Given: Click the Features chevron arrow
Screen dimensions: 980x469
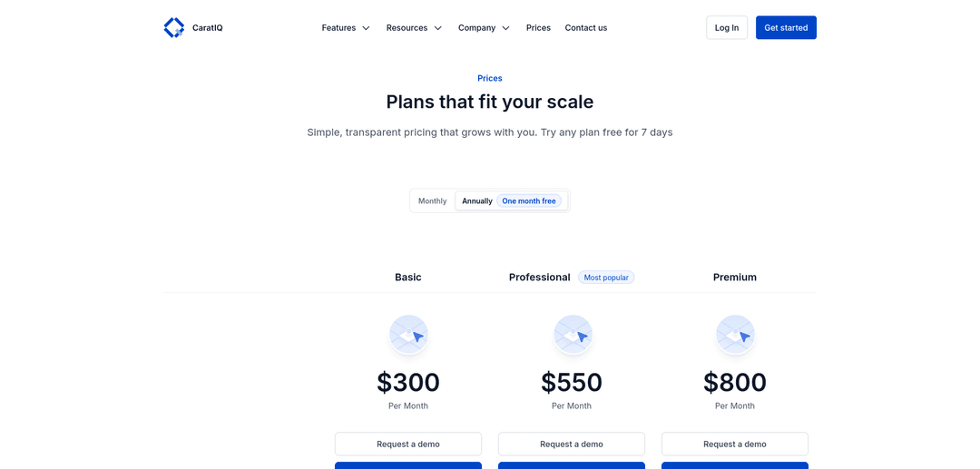Looking at the screenshot, I should [x=367, y=28].
